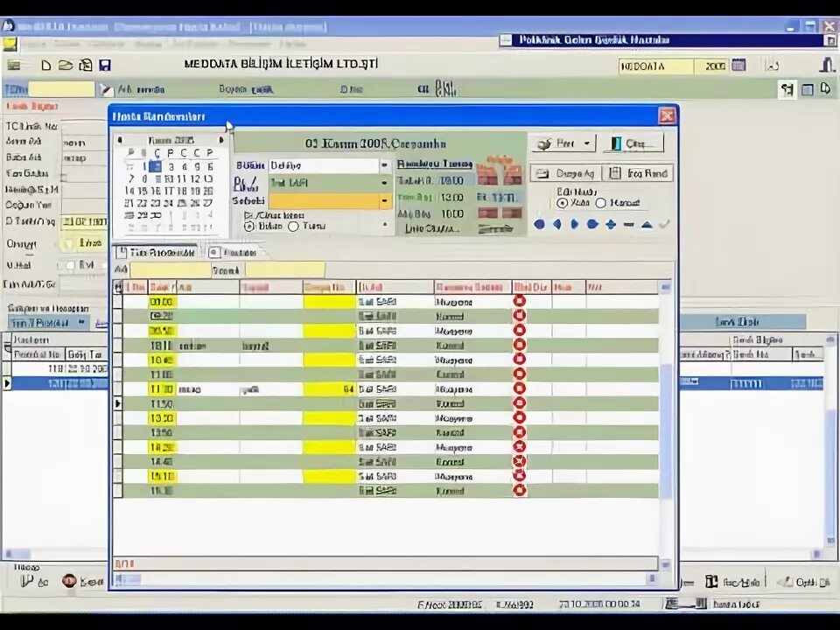Click the blue plus add-record navigator icon
Viewport: 840px width, 630px height.
(x=611, y=225)
